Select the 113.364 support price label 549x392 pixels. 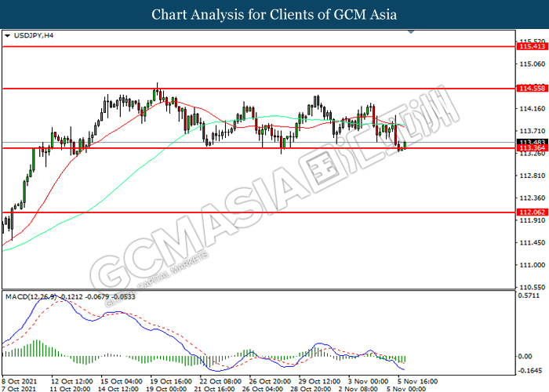pyautogui.click(x=533, y=148)
